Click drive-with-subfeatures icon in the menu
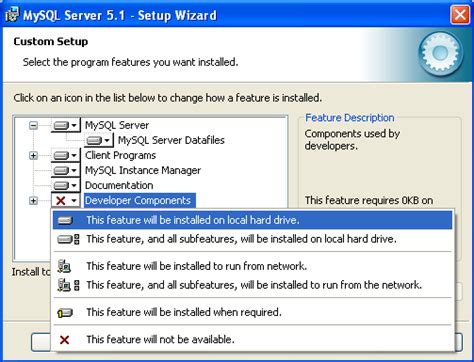Image resolution: width=474 pixels, height=362 pixels. point(68,239)
